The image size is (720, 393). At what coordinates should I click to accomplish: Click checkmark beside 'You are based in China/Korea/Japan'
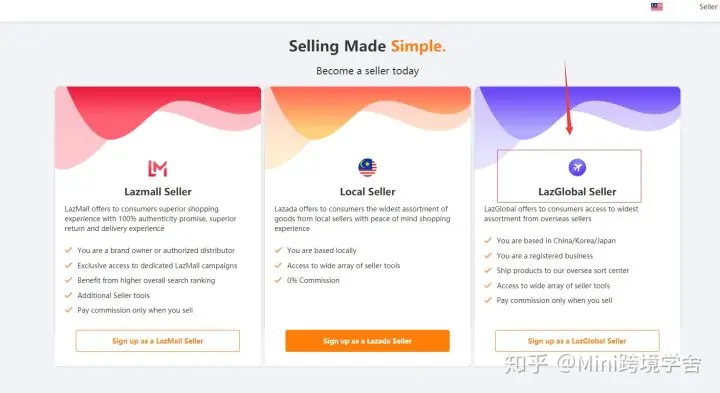488,241
